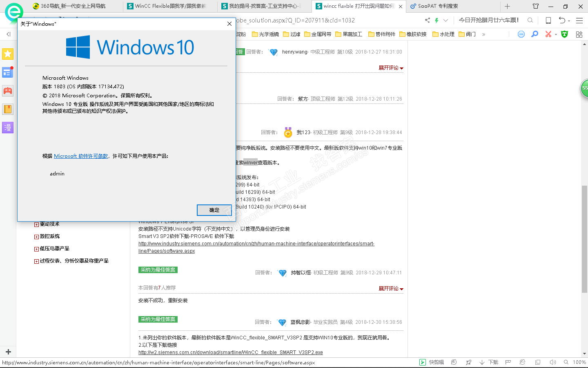Viewport: 588px width, 368px height.
Task: Open the 光学透镜 bookmark folder
Action: click(x=265, y=34)
